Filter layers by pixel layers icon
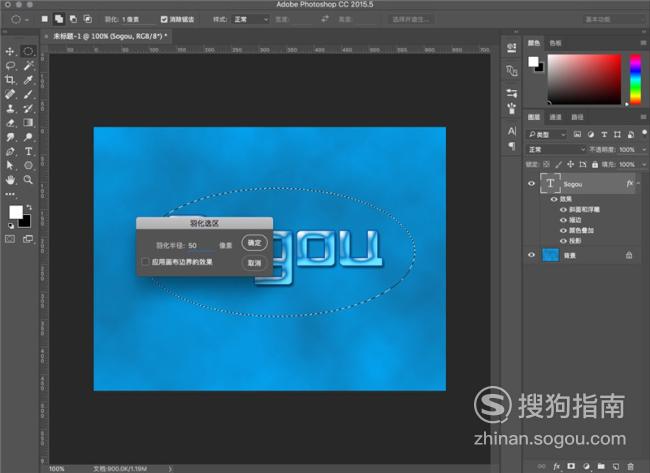650x473 pixels. pos(577,134)
